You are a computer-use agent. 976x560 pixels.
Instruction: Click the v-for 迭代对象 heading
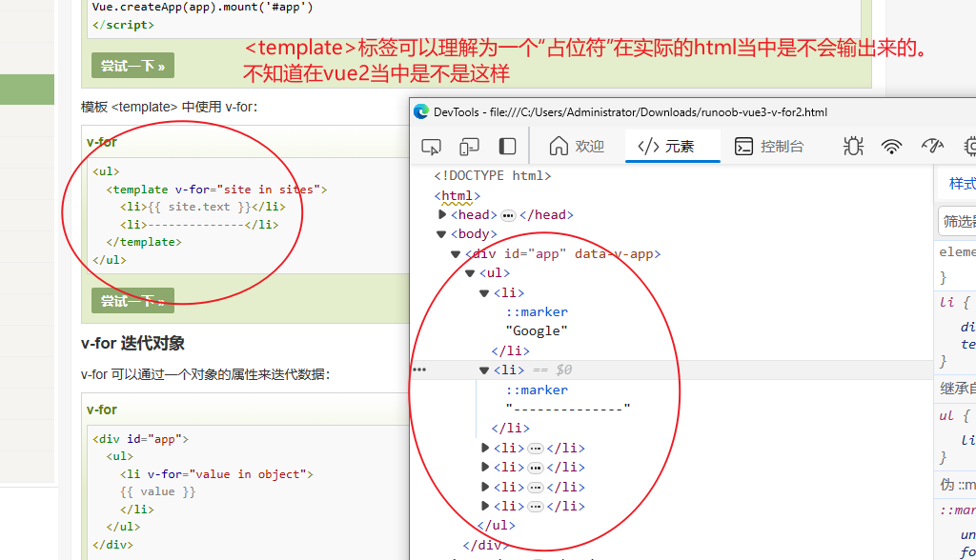132,344
